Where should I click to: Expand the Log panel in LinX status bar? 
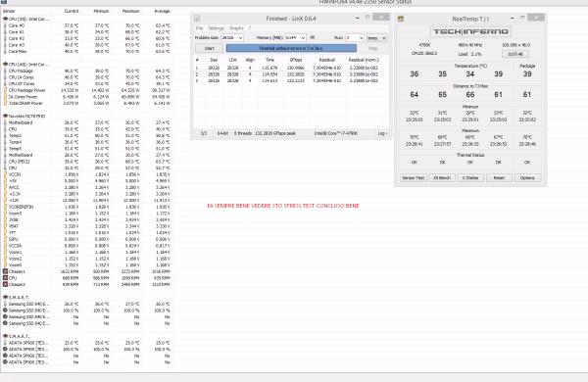click(x=382, y=133)
